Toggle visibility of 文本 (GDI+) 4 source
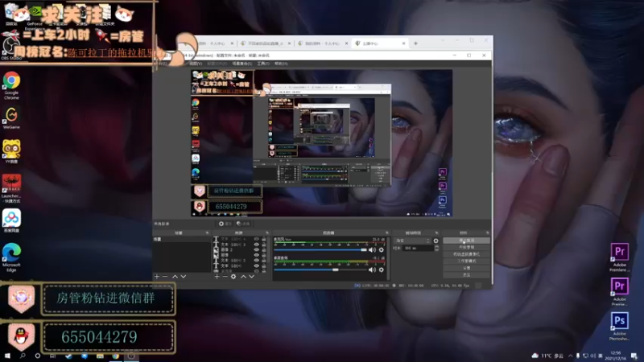Image resolution: width=644 pixels, height=362 pixels. (x=256, y=239)
